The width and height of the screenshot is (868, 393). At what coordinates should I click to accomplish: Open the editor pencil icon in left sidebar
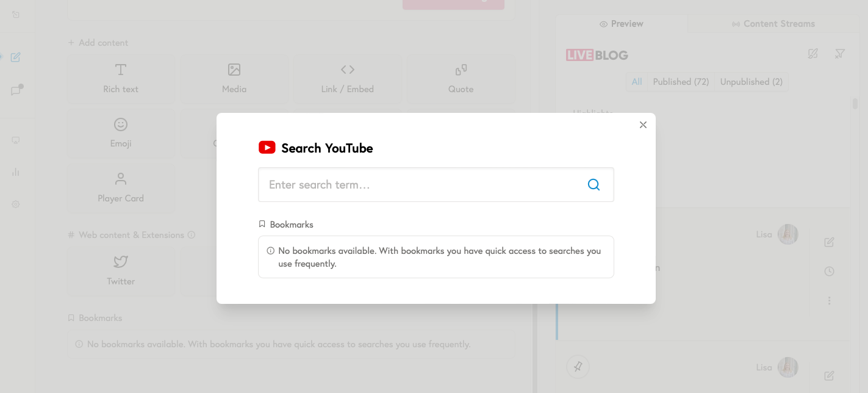pyautogui.click(x=16, y=57)
